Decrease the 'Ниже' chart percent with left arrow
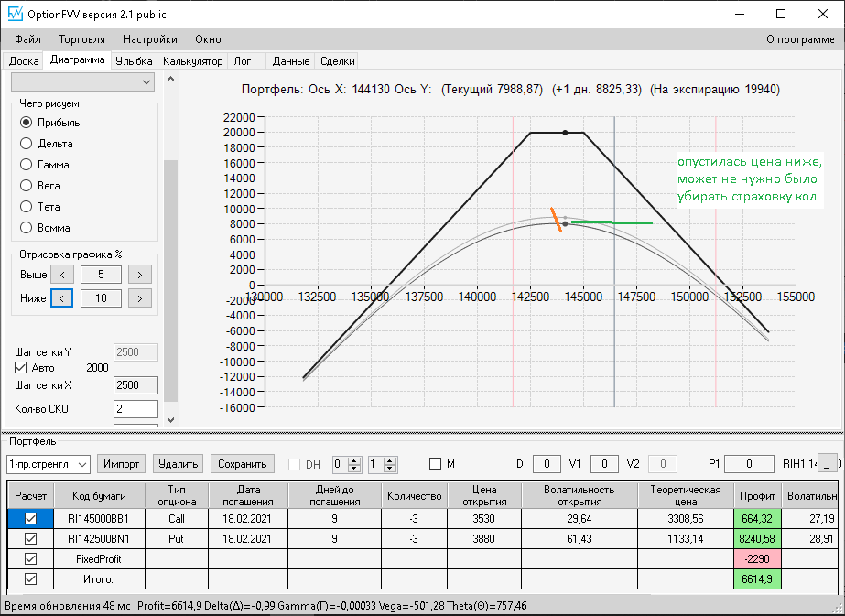845x616 pixels. pyautogui.click(x=60, y=297)
